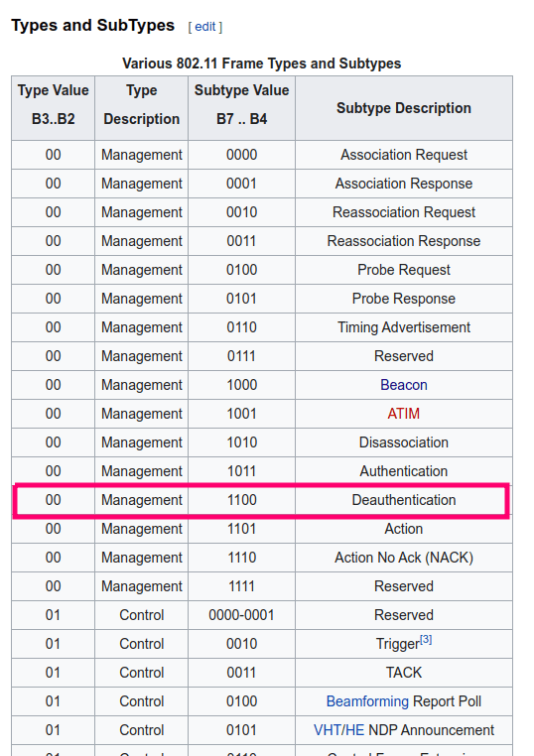Select the Deauthentication cell in the highlighted row
Image resolution: width=534 pixels, height=756 pixels.
click(404, 500)
